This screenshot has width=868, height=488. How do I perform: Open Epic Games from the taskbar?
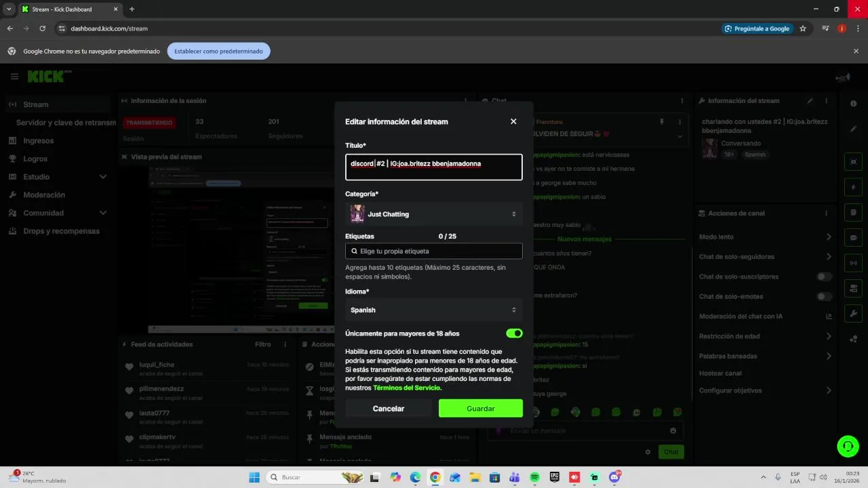pos(554,477)
